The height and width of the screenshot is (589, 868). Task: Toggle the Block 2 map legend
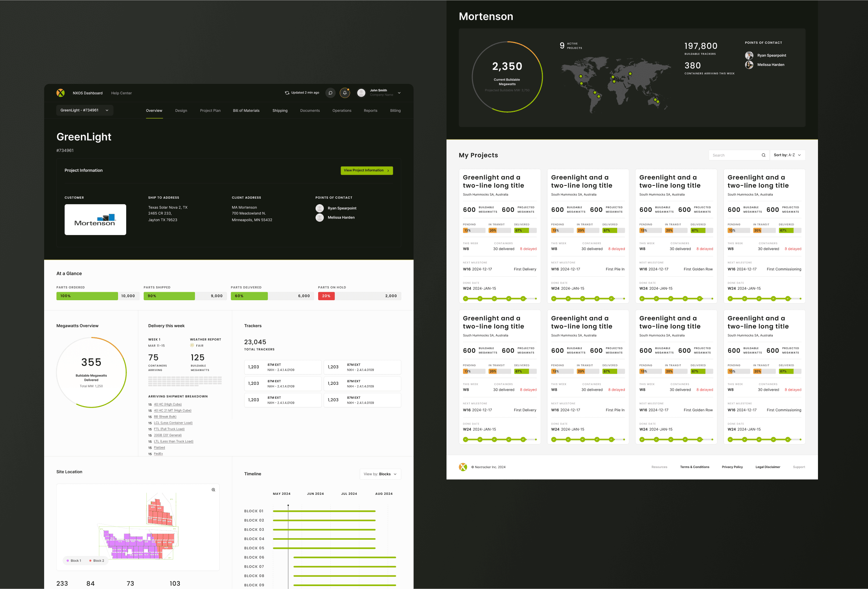(x=96, y=561)
